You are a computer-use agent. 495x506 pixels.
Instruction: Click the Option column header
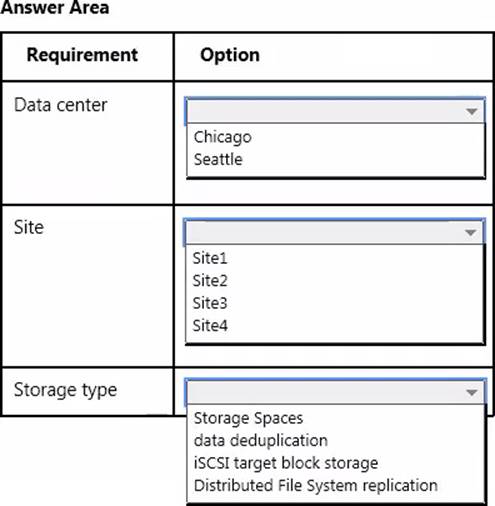click(230, 55)
